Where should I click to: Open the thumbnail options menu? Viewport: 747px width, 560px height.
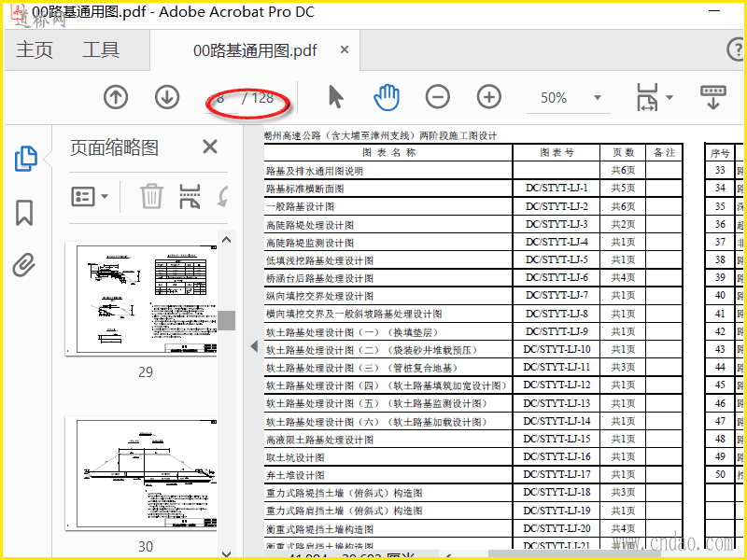pos(90,196)
